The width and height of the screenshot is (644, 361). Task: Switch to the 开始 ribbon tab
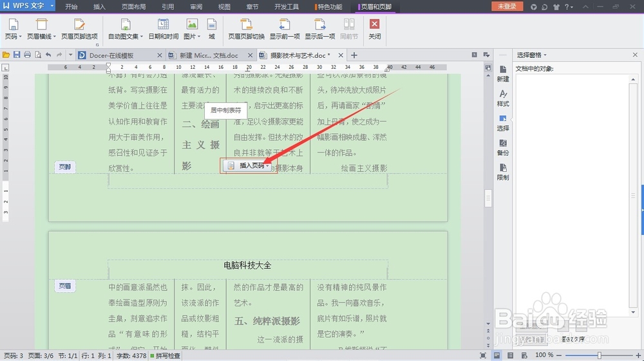71,6
